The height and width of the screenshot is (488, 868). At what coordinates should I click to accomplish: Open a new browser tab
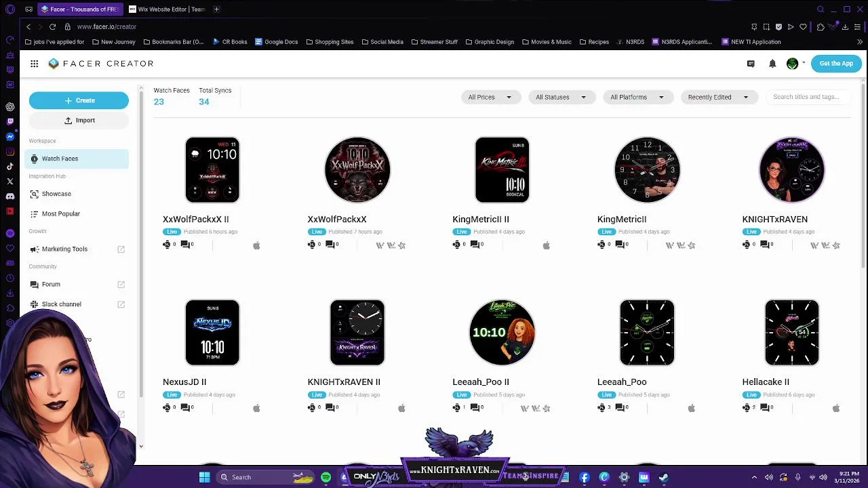coord(216,9)
